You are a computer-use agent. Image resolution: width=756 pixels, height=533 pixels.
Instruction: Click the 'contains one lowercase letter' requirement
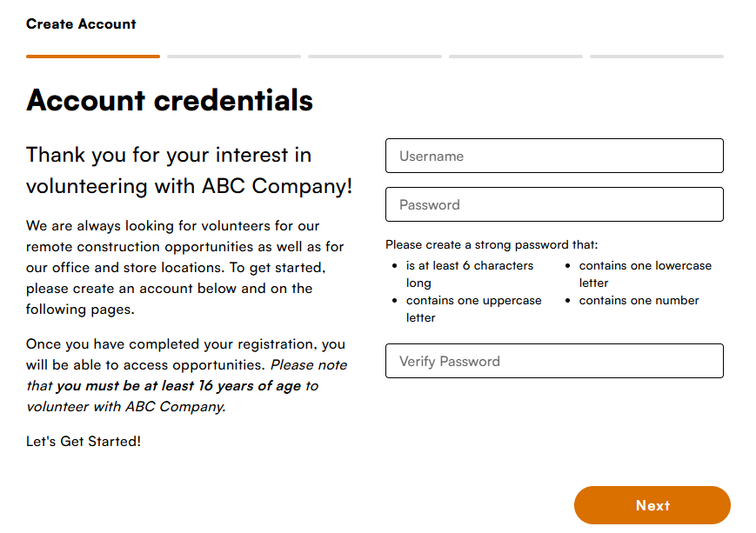(646, 274)
